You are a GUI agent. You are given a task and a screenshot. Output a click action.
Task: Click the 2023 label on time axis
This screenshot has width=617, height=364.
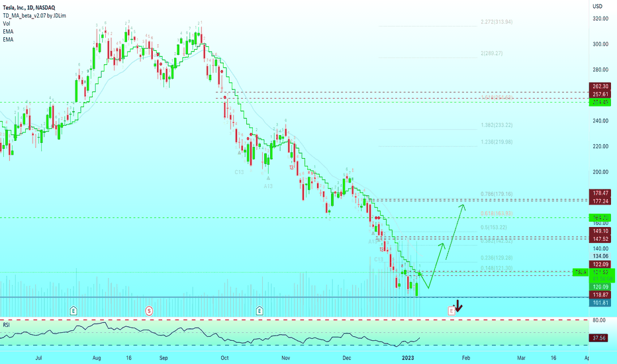pos(408,358)
